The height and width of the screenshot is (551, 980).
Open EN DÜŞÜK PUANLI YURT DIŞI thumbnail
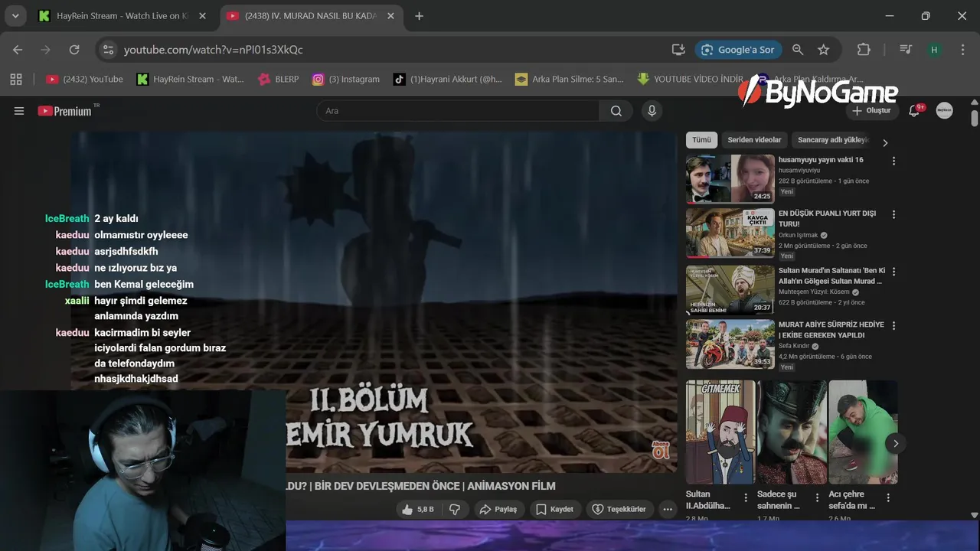[730, 233]
